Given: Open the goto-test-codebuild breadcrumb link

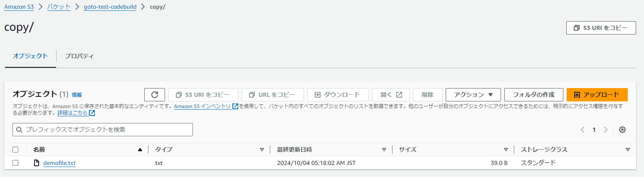Looking at the screenshot, I should tap(110, 7).
